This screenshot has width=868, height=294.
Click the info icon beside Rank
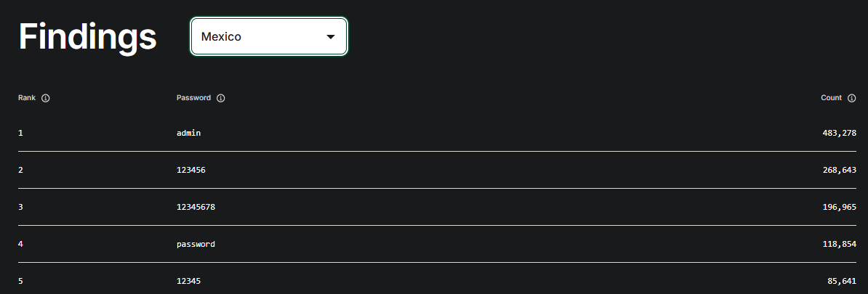tap(46, 98)
